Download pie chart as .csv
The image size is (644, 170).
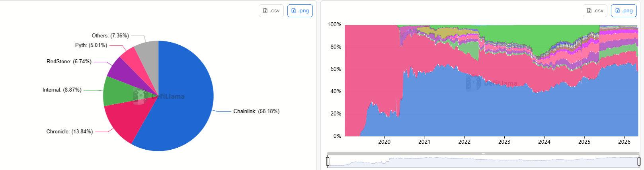271,11
